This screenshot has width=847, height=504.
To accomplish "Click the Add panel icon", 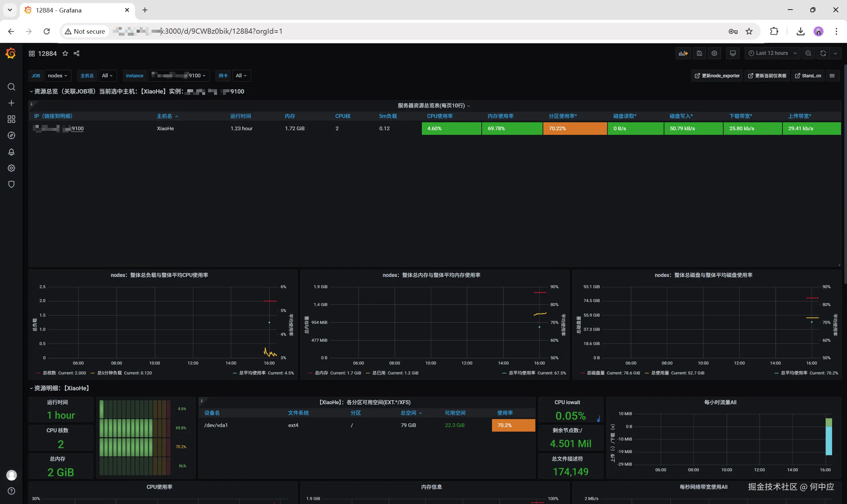I will (683, 53).
